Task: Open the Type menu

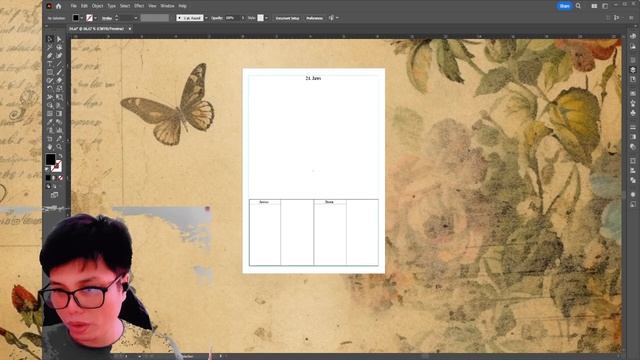Action: (x=111, y=6)
